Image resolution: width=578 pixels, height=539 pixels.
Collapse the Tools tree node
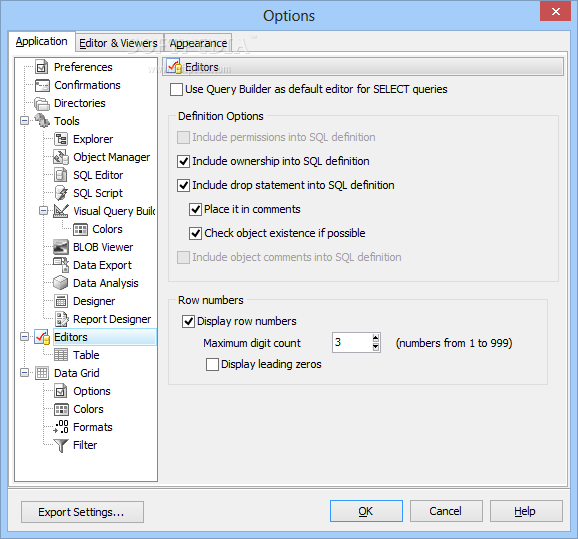click(x=24, y=121)
